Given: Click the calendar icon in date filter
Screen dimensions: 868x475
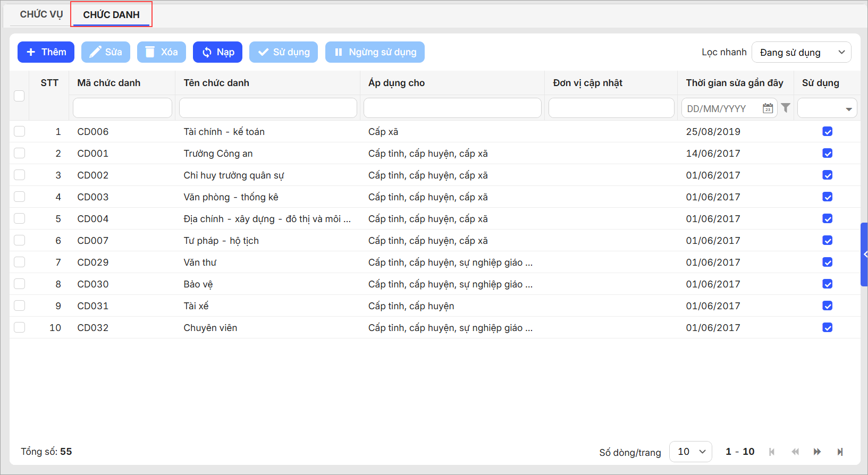Looking at the screenshot, I should click(768, 108).
